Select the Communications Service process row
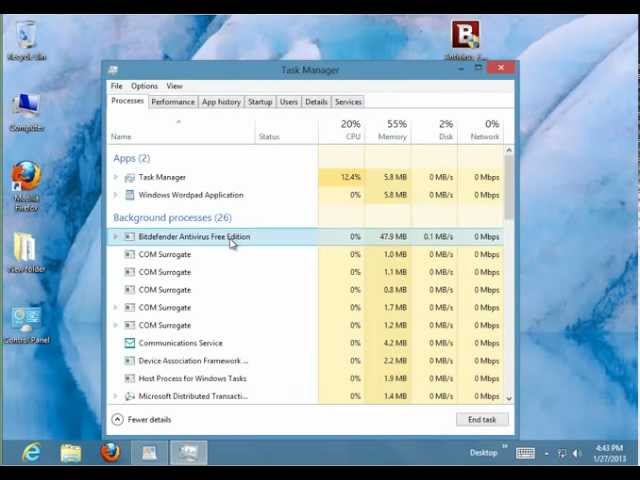 click(x=306, y=343)
